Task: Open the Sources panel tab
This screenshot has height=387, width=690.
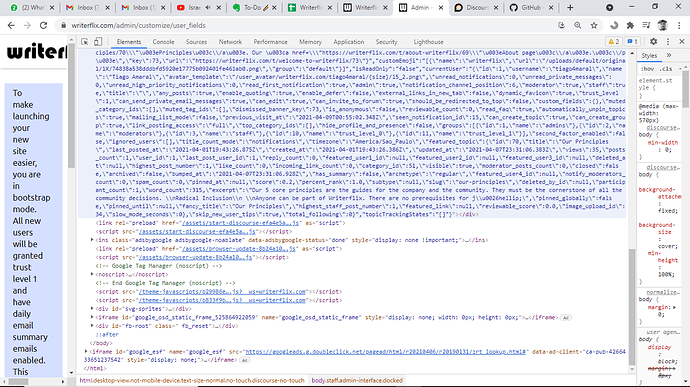Action: tap(196, 42)
